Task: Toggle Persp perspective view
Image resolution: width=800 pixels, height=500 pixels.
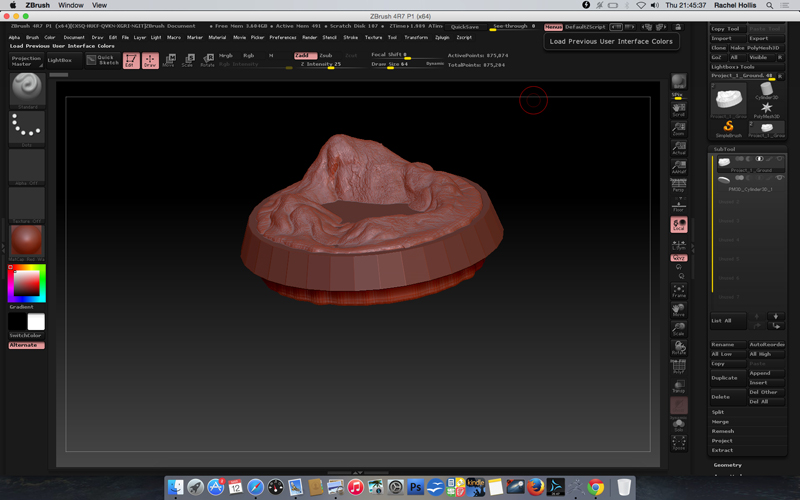Action: click(679, 186)
